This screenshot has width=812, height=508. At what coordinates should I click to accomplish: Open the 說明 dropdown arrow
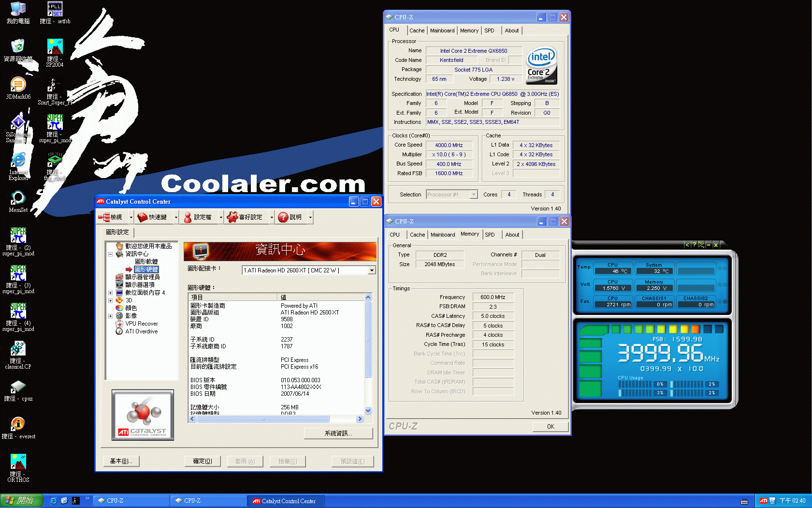coord(310,217)
